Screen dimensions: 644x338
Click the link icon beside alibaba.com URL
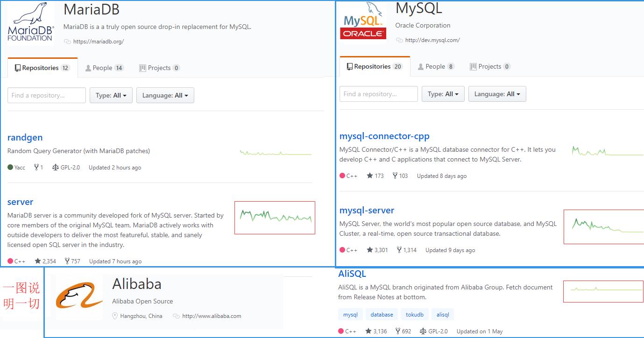(176, 316)
